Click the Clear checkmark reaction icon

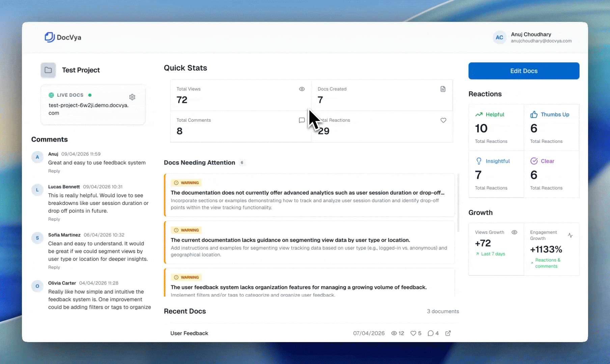[x=534, y=161]
